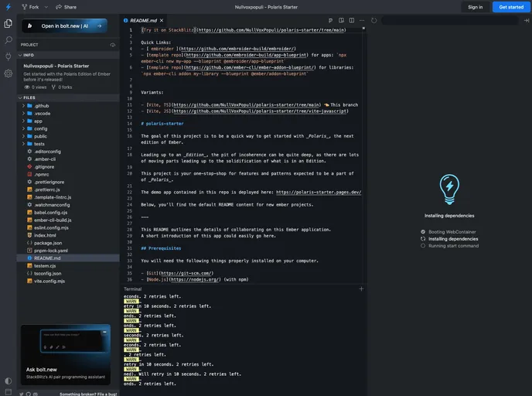Toggle the light/dark theme icon
Screen dimensions: 532x396
pos(9,381)
